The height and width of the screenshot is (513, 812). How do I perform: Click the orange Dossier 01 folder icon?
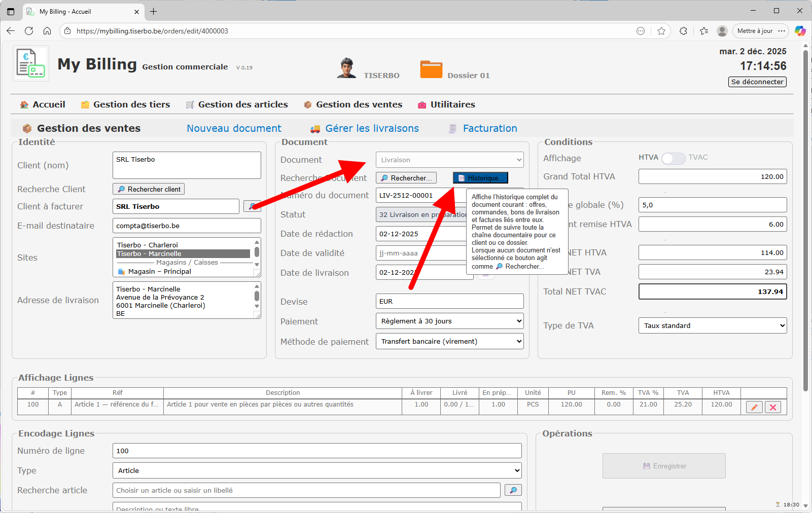coord(431,69)
